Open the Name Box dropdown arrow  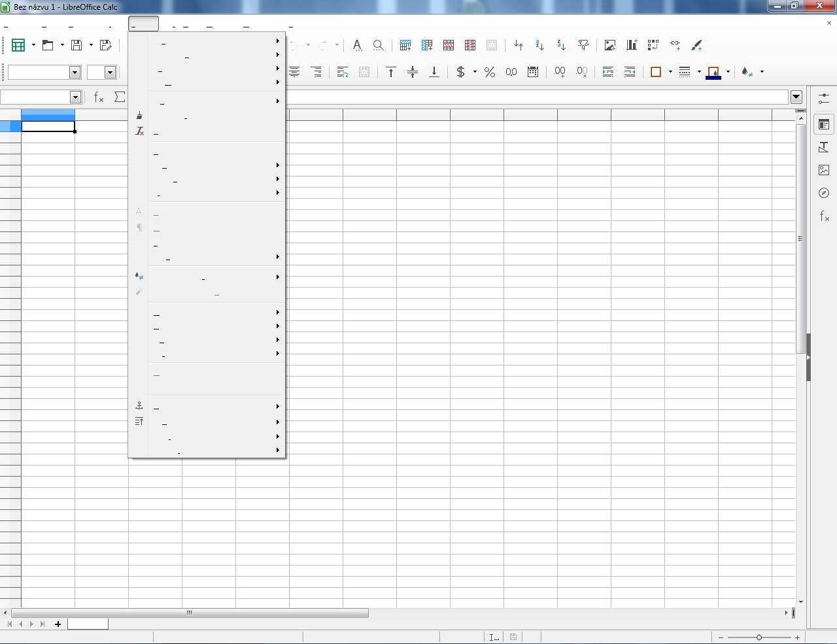pyautogui.click(x=75, y=97)
